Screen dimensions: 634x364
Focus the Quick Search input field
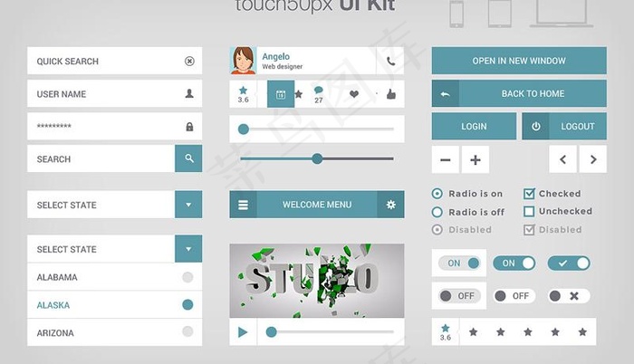114,61
